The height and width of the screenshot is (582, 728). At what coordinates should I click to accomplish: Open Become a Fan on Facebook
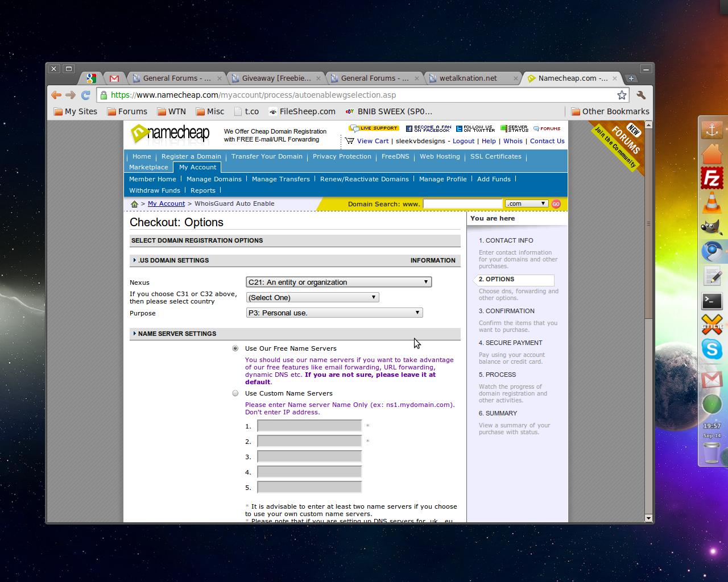(428, 128)
